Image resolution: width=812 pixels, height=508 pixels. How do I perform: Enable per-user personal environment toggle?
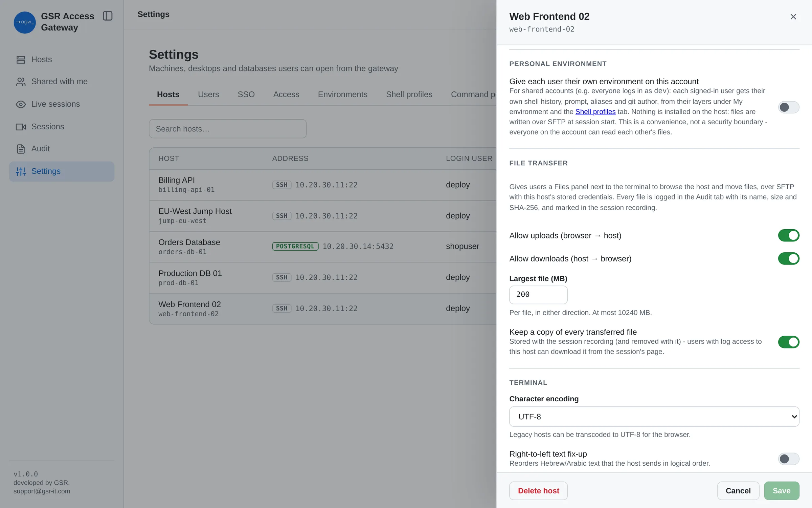point(789,107)
